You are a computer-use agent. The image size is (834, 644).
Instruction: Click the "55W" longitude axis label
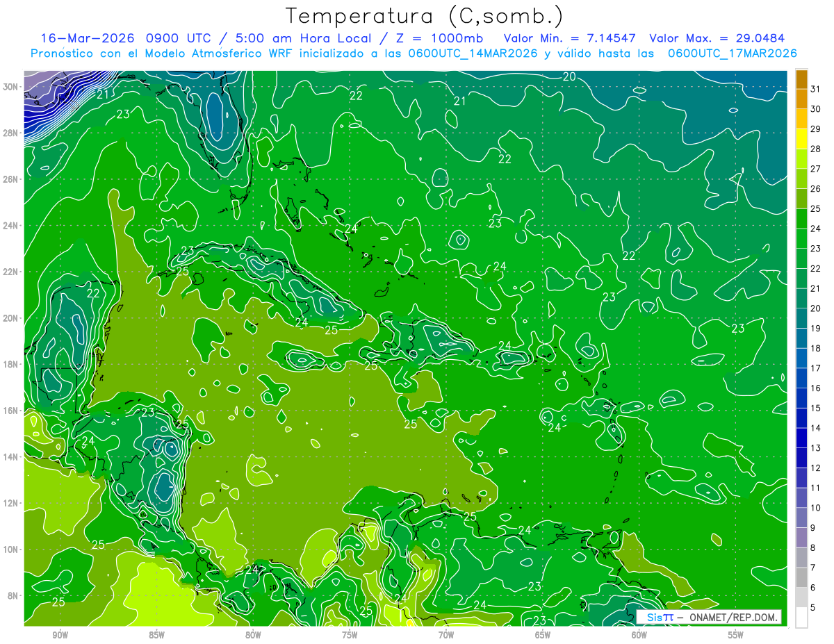click(736, 634)
